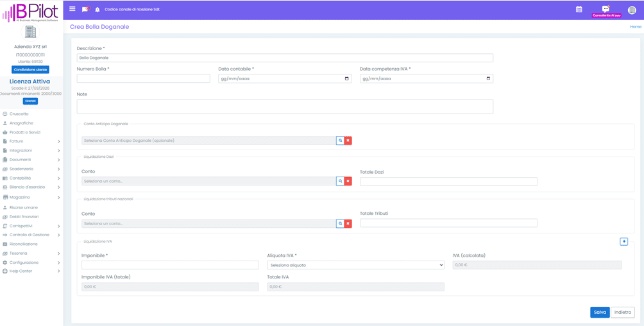Click the Salva button
644x326 pixels.
pos(600,313)
